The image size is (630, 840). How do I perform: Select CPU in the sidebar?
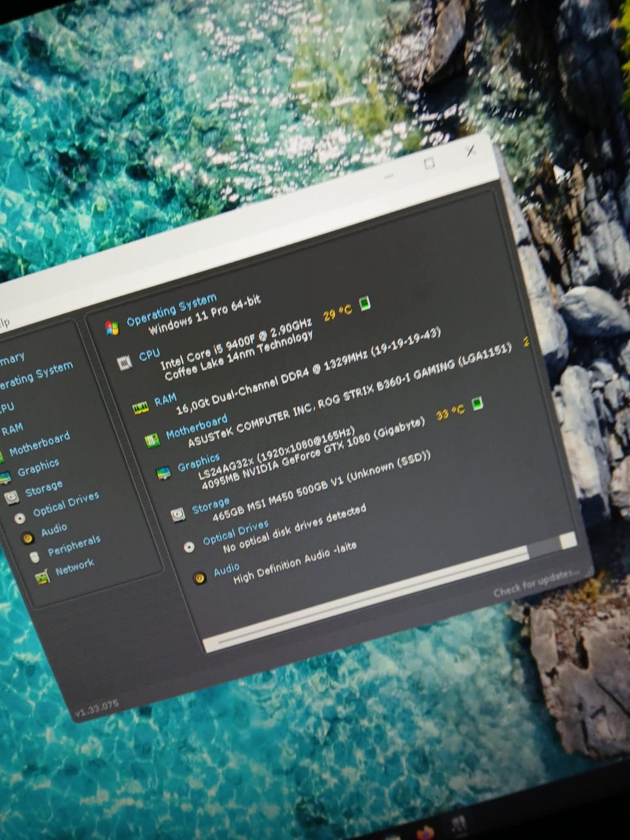point(7,408)
